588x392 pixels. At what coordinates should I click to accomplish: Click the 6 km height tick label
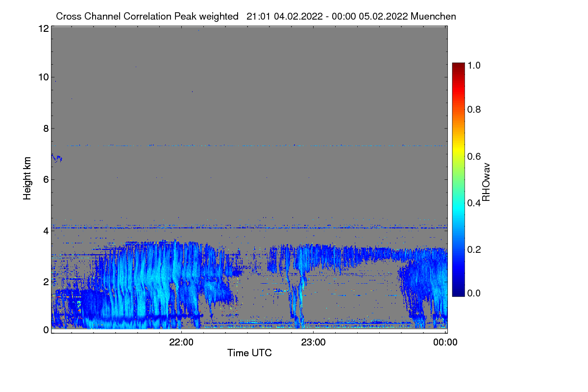tap(46, 179)
